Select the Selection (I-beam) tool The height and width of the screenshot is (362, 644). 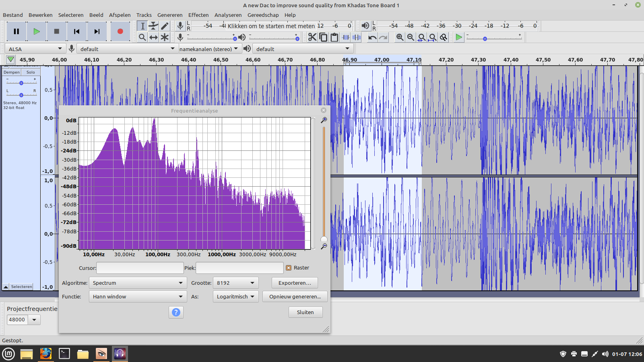point(142,26)
